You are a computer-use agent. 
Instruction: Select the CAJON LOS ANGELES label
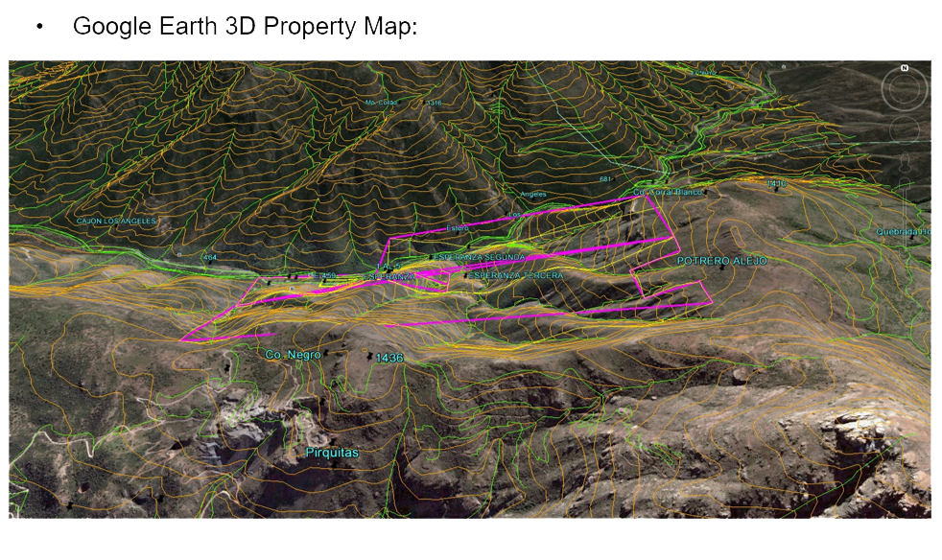click(x=115, y=222)
